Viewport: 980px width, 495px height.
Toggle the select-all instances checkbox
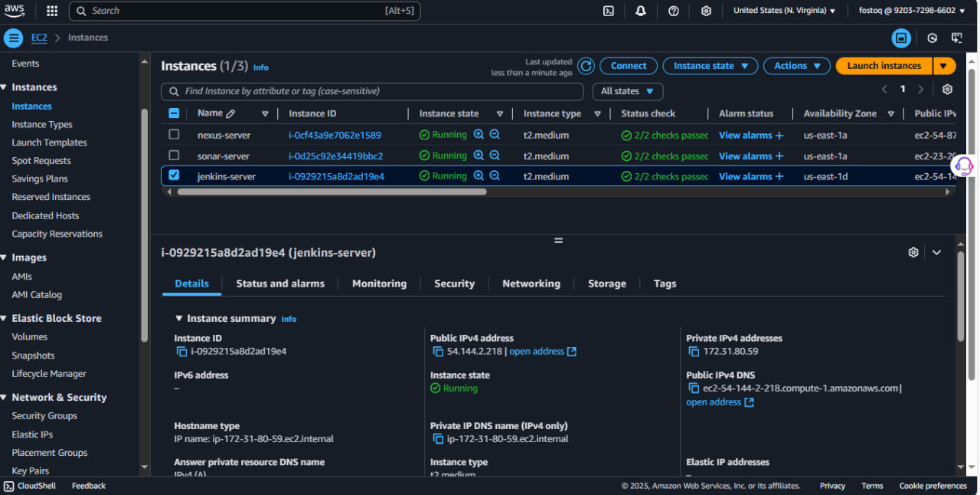point(174,113)
